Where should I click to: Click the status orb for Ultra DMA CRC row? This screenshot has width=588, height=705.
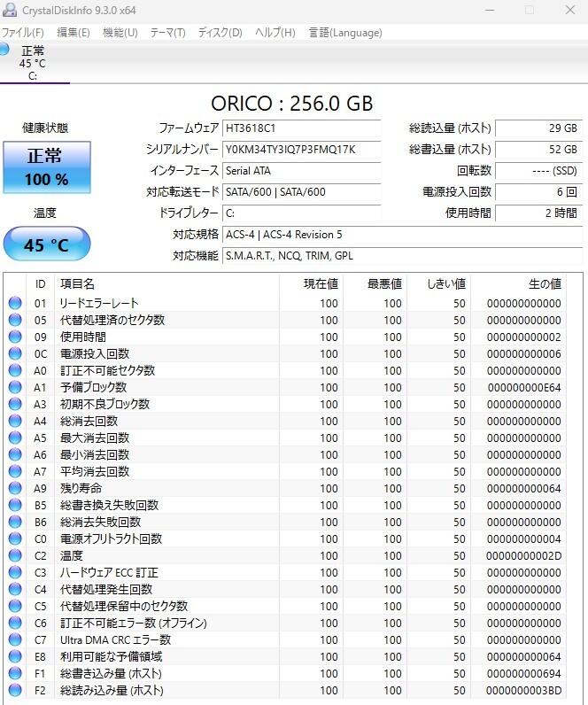click(15, 639)
